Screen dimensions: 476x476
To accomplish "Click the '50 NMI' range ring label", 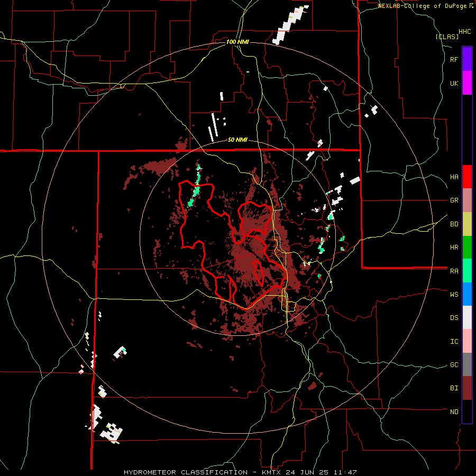I will tap(237, 140).
